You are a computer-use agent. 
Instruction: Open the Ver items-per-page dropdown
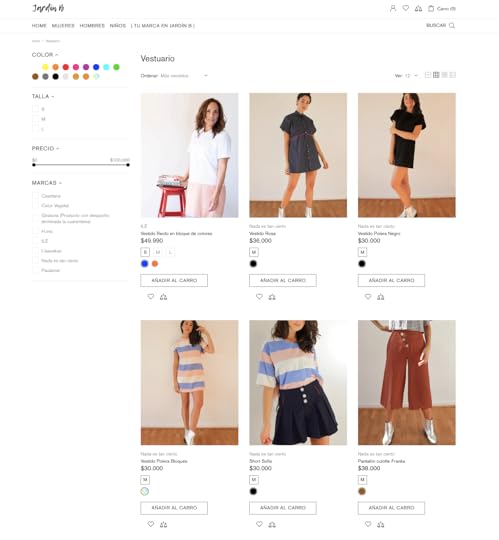(x=411, y=75)
